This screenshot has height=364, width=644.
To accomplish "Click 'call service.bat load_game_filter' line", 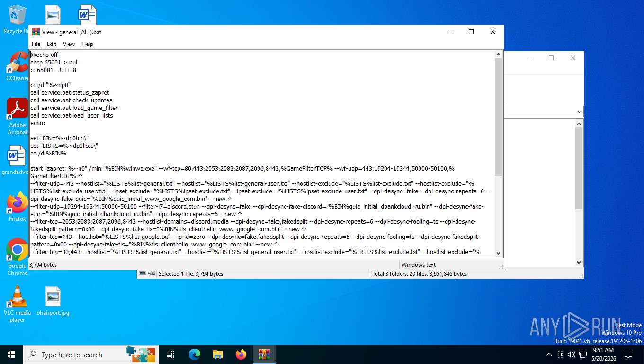I will point(74,108).
